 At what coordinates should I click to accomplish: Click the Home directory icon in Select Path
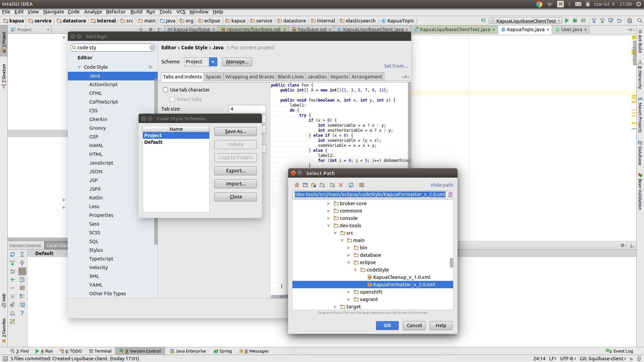coord(297,185)
